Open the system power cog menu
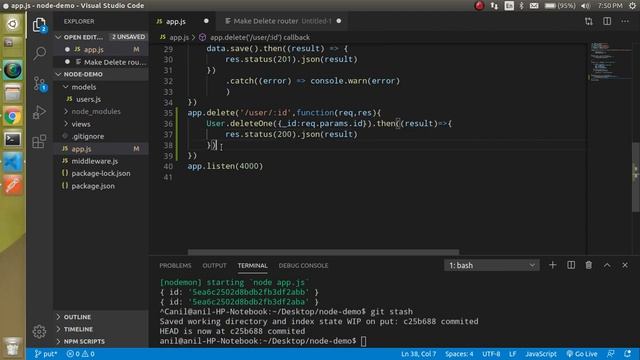Screen dimensions: 640x360 [632, 6]
